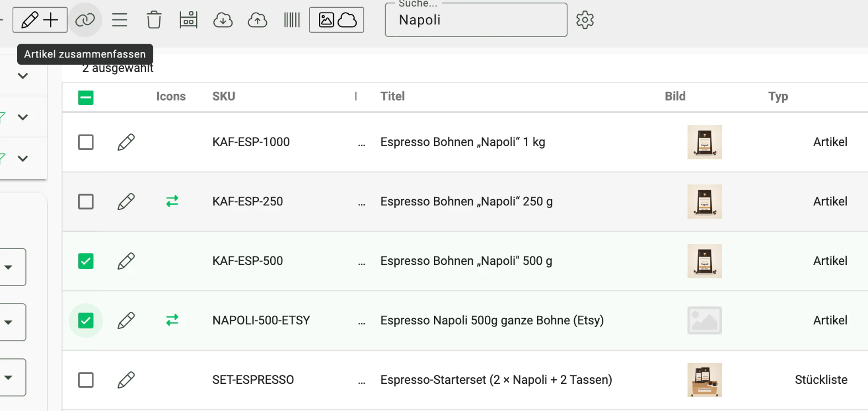Screen dimensions: 868x411
Task: Open the KAF-ESP-1000 product image thumbnail
Action: coord(704,142)
